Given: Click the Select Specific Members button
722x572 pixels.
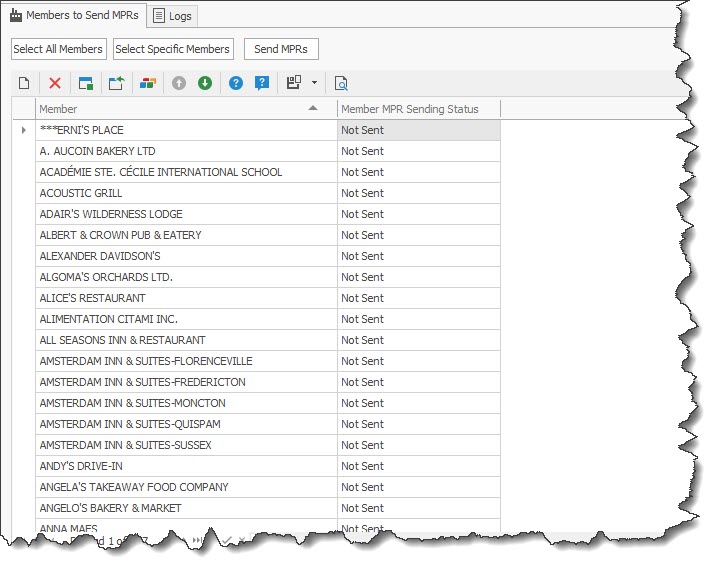Looking at the screenshot, I should (x=172, y=49).
